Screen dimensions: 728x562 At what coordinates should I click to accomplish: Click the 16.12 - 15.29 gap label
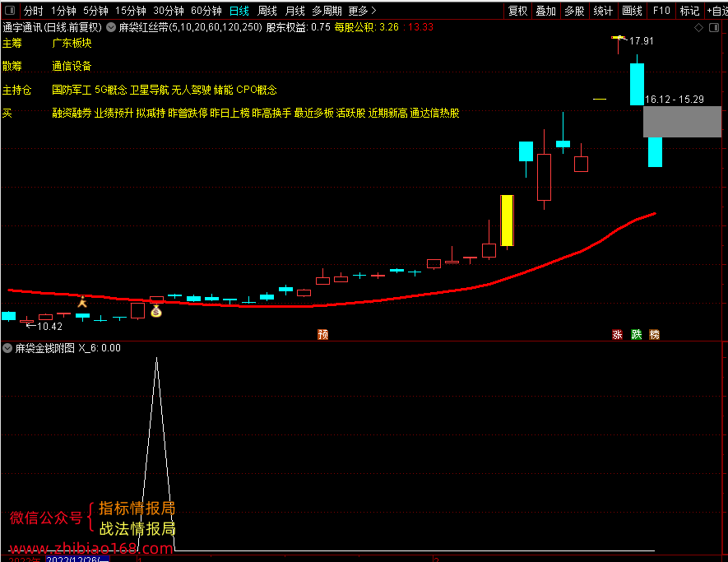tap(675, 100)
